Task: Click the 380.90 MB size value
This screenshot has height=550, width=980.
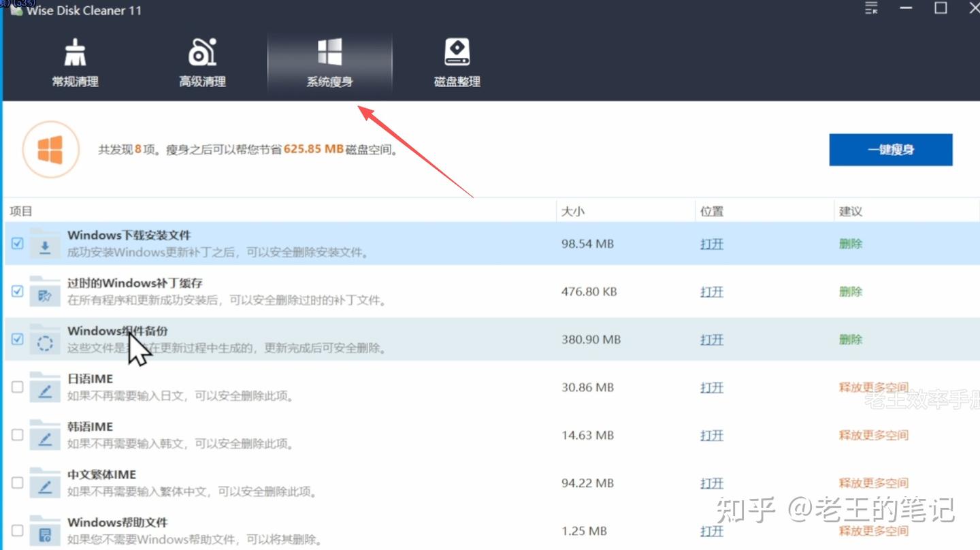Action: coord(591,339)
